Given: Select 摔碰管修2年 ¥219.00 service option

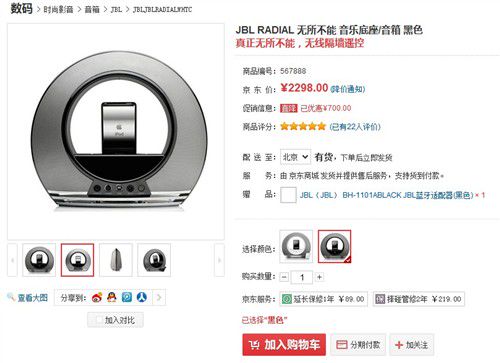Looking at the screenshot, I should pos(419,299).
